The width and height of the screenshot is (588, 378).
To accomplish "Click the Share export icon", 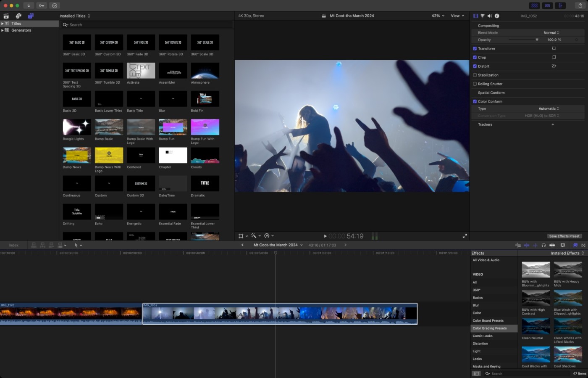I will (x=580, y=5).
